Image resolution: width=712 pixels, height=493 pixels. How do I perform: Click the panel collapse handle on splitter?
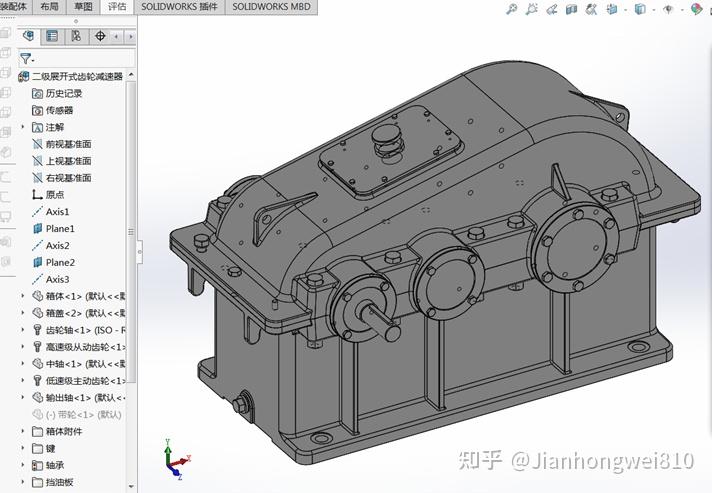[x=140, y=251]
